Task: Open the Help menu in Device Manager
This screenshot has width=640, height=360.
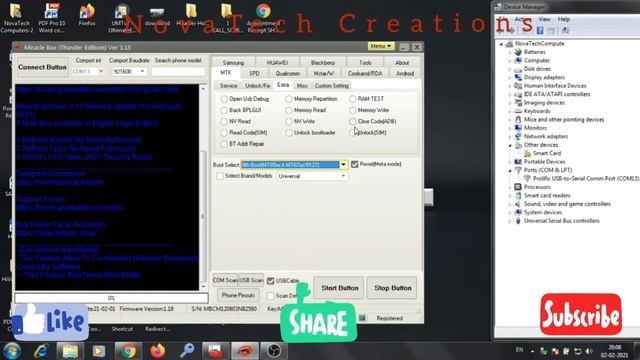Action: [564, 19]
